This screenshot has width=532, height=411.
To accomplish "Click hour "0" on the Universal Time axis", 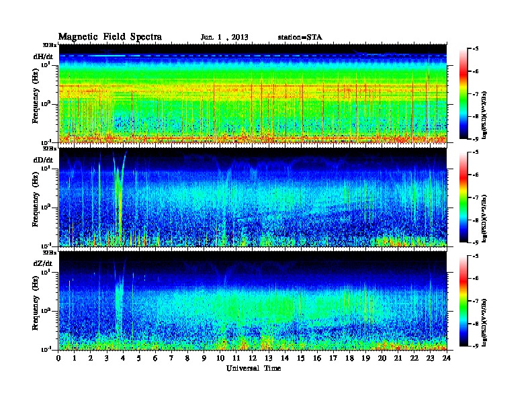I will click(x=58, y=359).
